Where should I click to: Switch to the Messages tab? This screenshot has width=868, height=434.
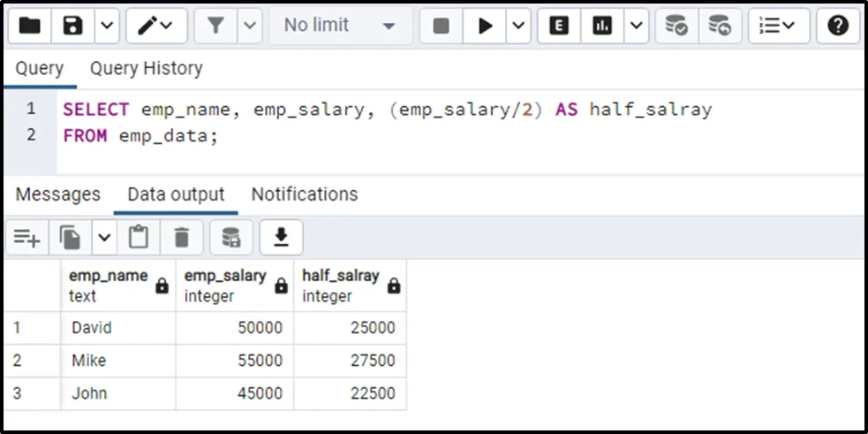(x=58, y=194)
